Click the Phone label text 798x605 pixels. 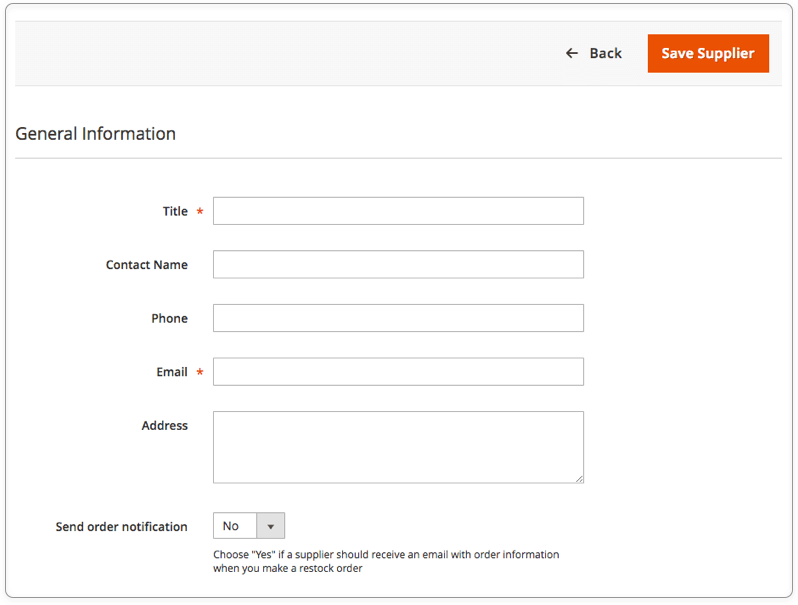(169, 319)
